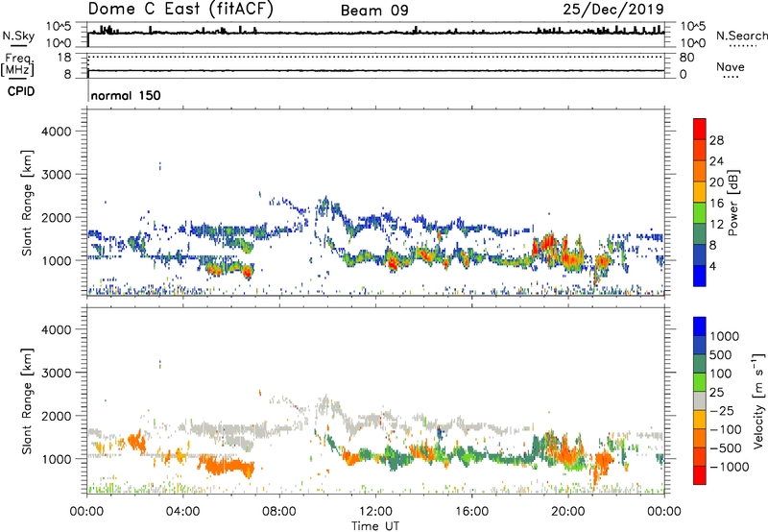Click the "08:00" time axis tick label

click(x=279, y=512)
